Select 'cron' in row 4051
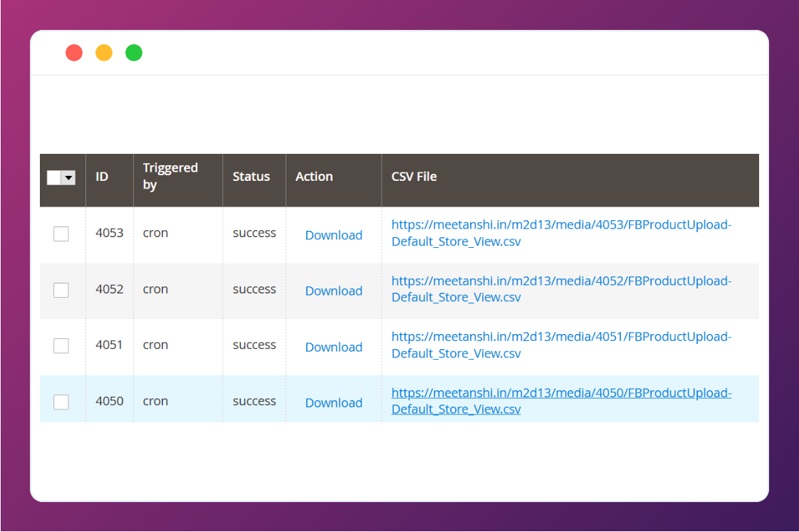This screenshot has width=799, height=532. 155,345
